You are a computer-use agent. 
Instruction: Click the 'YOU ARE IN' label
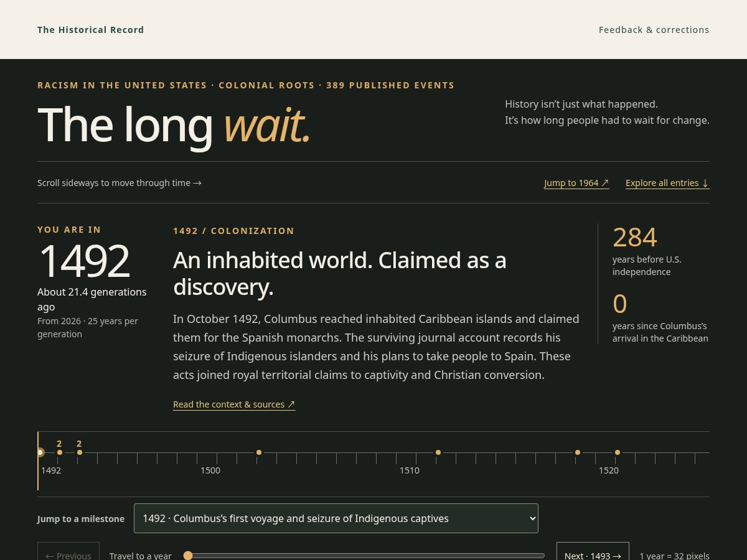(x=69, y=230)
